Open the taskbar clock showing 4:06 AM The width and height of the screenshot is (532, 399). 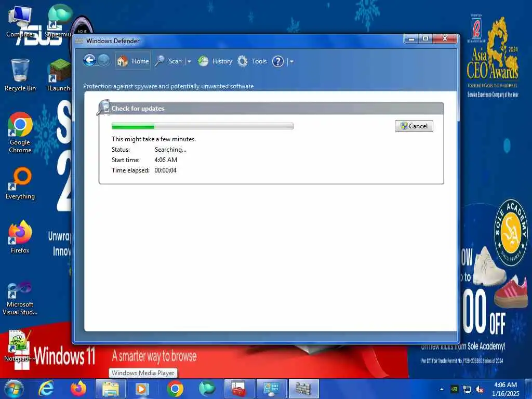click(506, 389)
